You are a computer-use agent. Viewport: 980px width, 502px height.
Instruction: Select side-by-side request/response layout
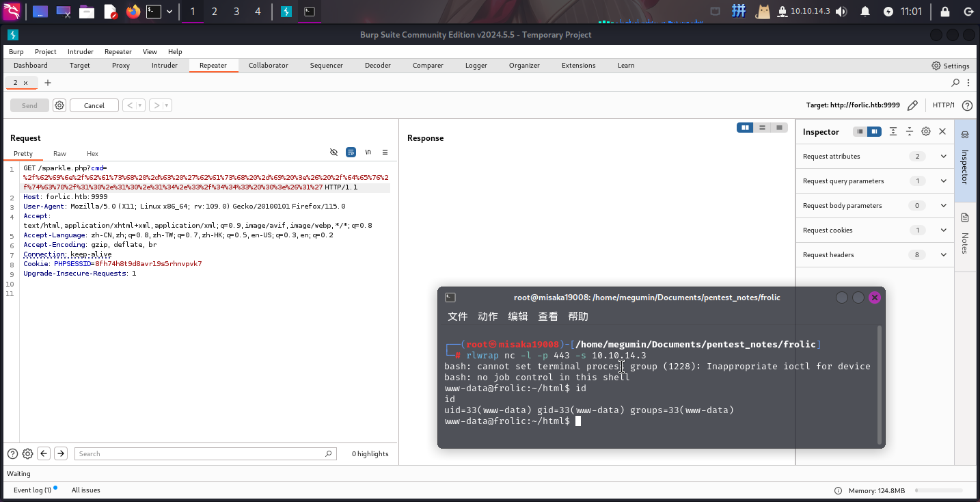(x=745, y=128)
